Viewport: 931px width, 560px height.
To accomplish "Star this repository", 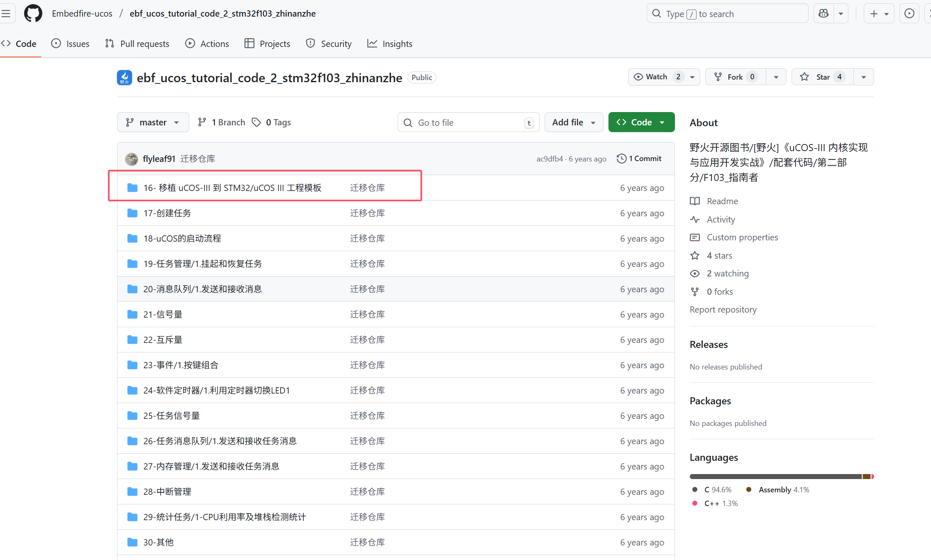I will click(x=822, y=77).
